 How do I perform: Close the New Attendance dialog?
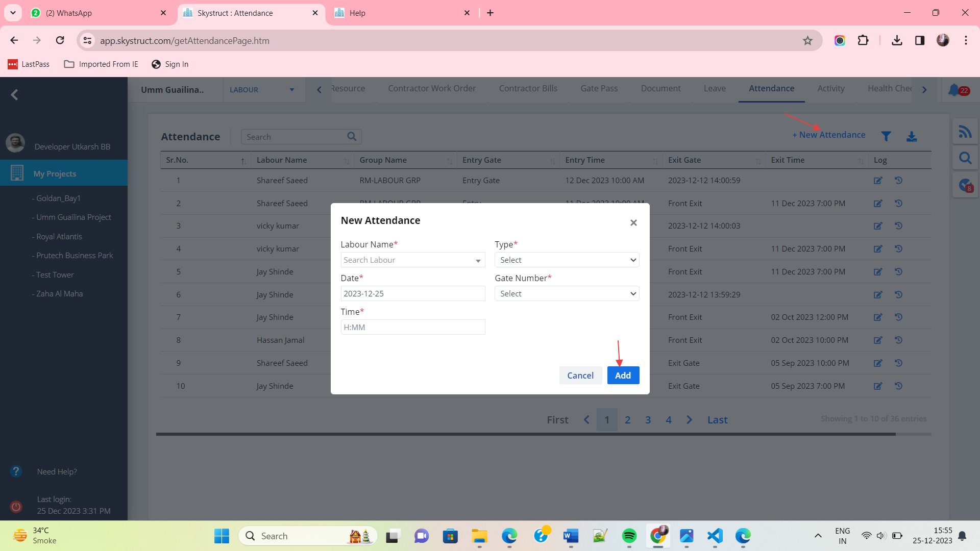coord(633,222)
